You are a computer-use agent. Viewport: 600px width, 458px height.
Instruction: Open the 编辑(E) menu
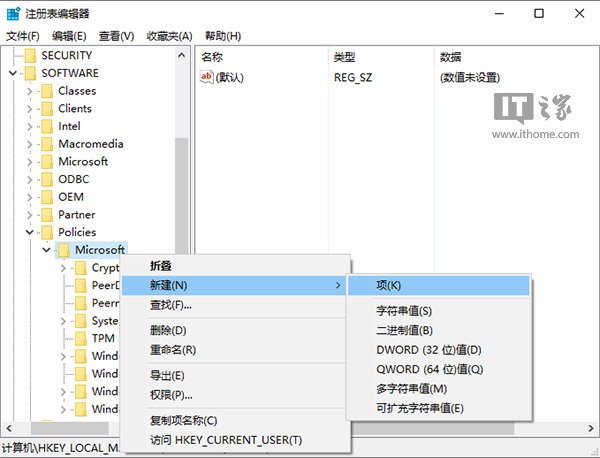point(69,36)
